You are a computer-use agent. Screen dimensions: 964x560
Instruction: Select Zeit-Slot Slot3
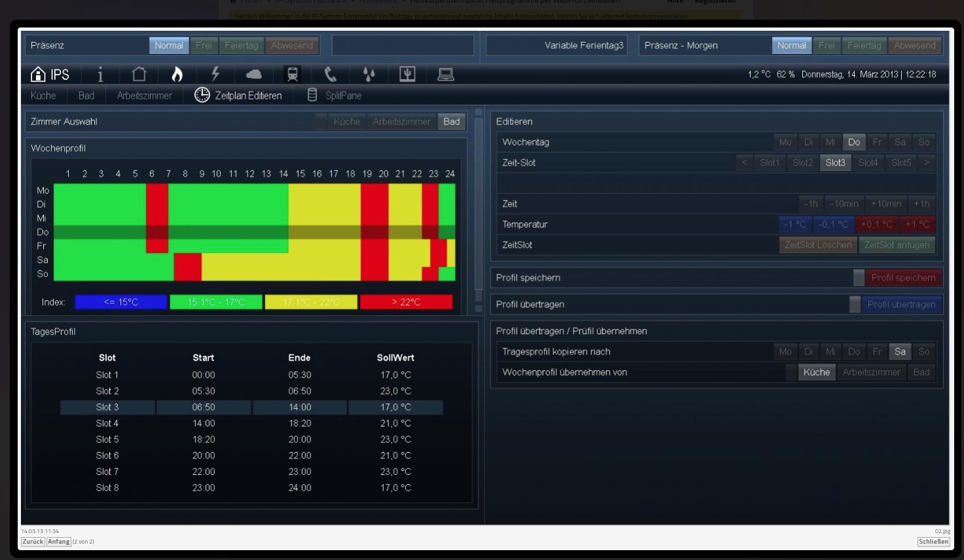[835, 162]
